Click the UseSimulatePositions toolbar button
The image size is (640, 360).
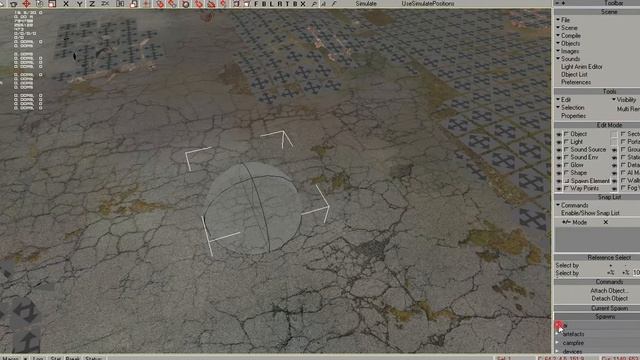click(428, 4)
